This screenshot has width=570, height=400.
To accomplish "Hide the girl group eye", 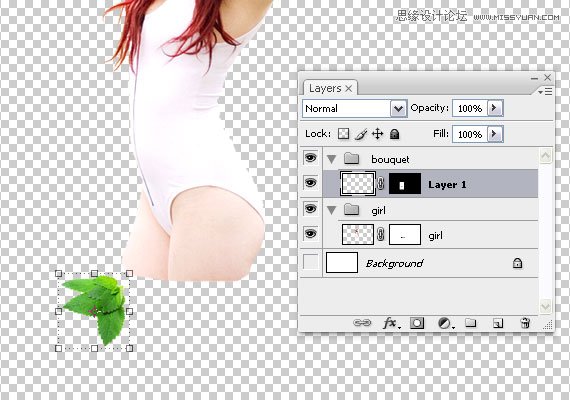I will click(x=310, y=209).
